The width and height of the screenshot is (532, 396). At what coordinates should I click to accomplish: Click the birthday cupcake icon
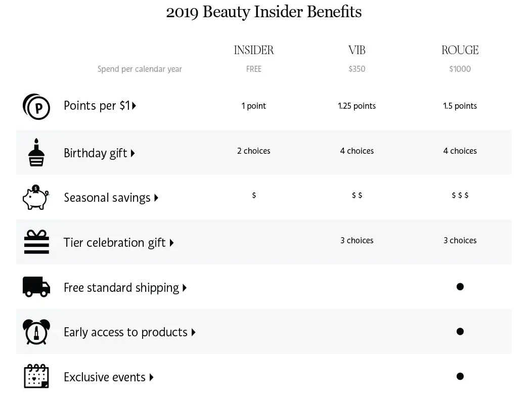[36, 152]
